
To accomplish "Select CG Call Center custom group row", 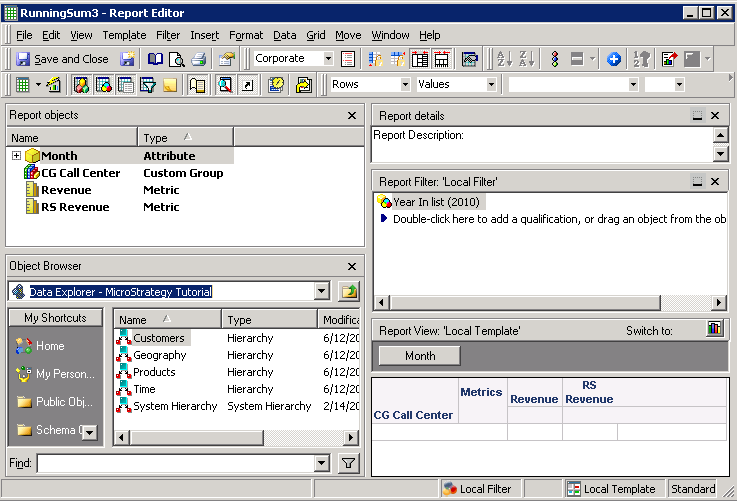I will (x=123, y=173).
